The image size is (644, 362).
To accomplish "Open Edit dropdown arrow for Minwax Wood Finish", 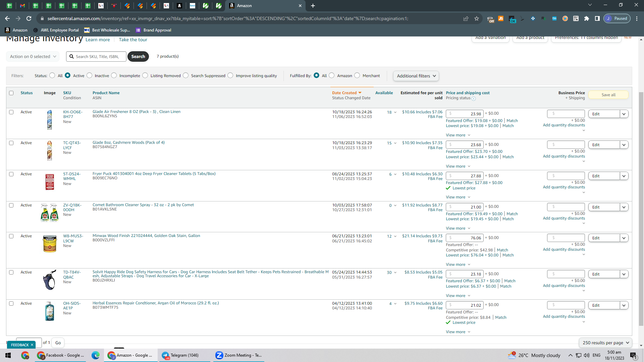I will pyautogui.click(x=624, y=238).
